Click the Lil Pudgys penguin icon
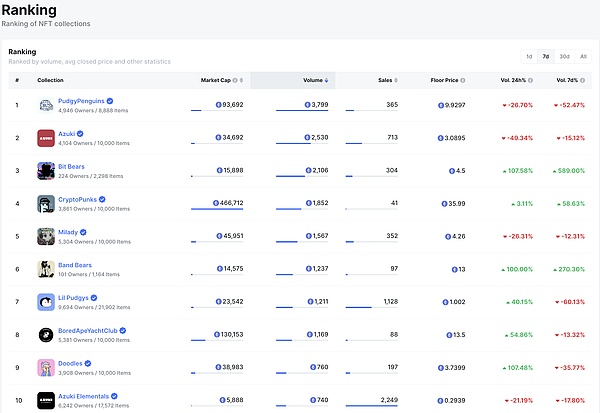Image resolution: width=600 pixels, height=413 pixels. pyautogui.click(x=46, y=302)
